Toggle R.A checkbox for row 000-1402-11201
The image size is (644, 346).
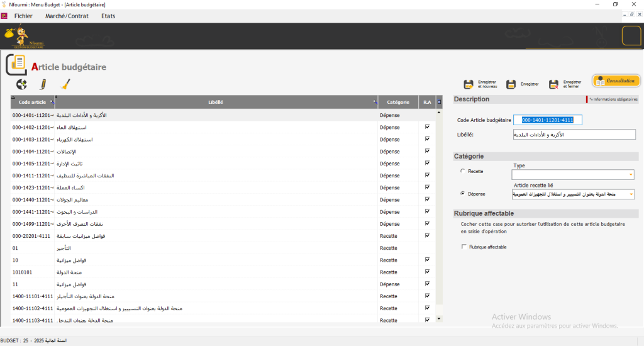[x=428, y=127]
